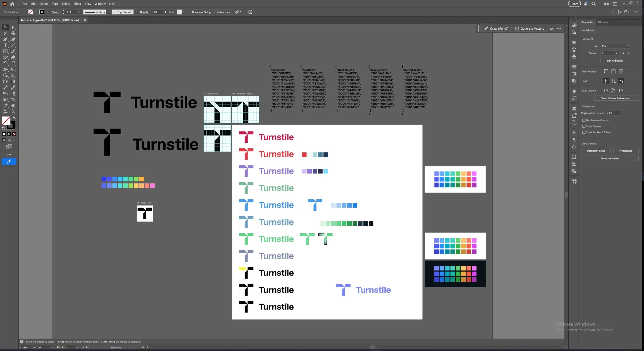Select the Eraser tool
644x351 pixels.
coord(13,57)
